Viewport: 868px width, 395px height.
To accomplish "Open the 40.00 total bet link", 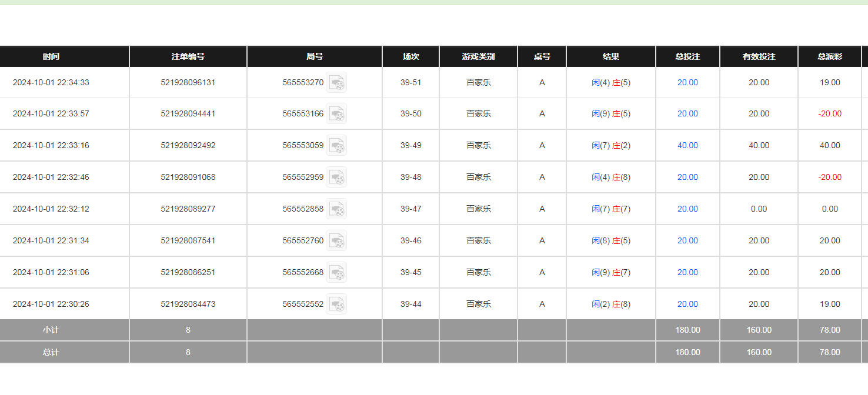I will 687,146.
